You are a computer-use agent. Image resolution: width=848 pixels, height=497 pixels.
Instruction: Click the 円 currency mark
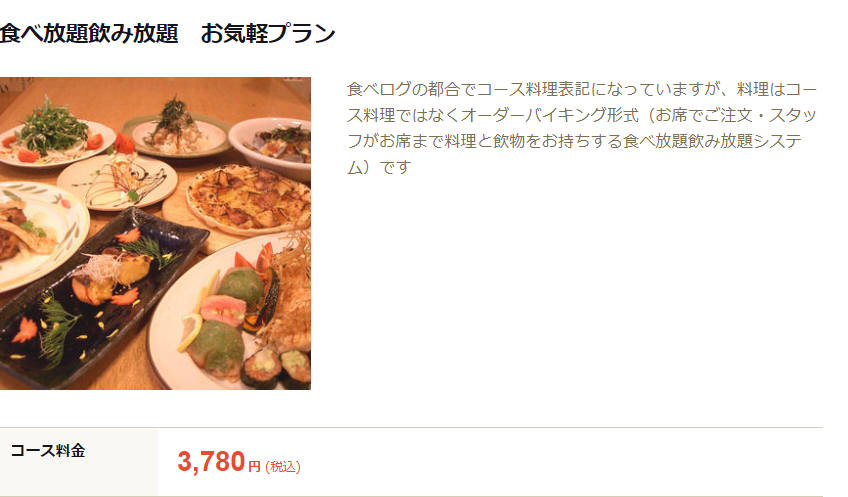click(x=254, y=466)
